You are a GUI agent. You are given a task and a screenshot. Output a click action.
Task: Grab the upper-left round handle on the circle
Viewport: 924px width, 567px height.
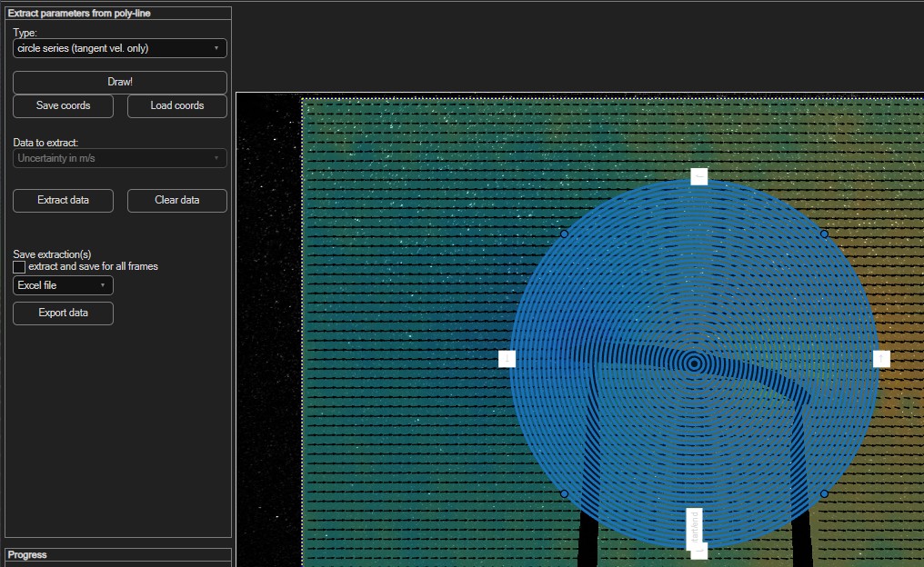pos(564,234)
